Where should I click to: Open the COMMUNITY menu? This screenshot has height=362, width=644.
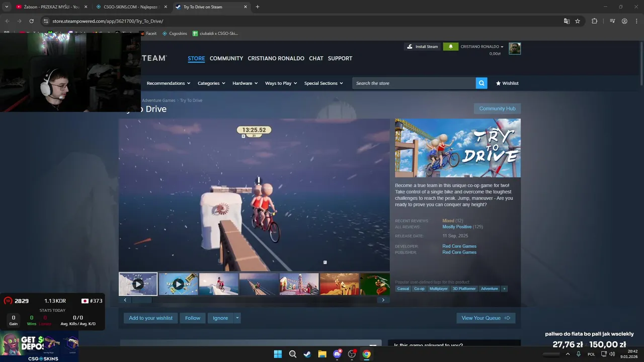click(x=226, y=58)
